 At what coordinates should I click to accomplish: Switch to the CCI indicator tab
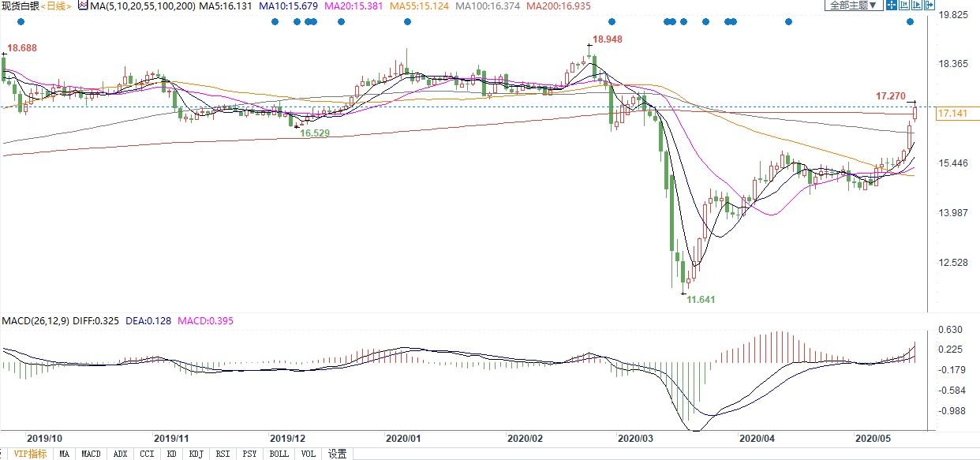pos(147,454)
